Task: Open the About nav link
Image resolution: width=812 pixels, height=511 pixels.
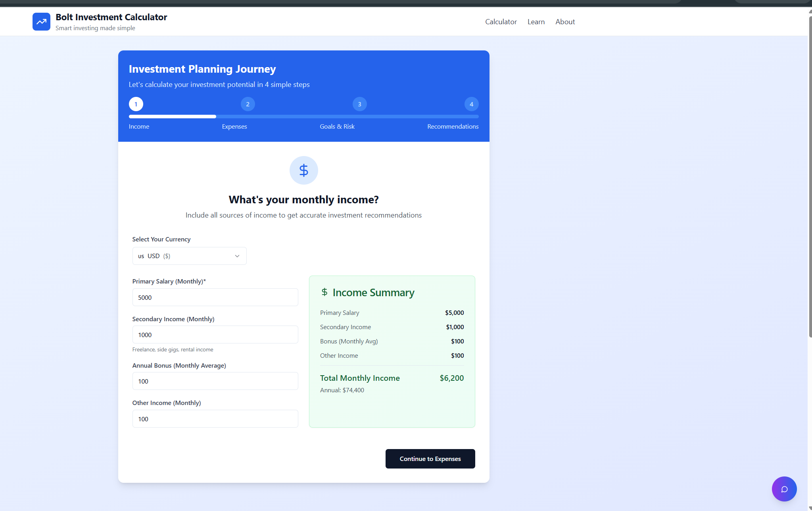Action: 565,22
